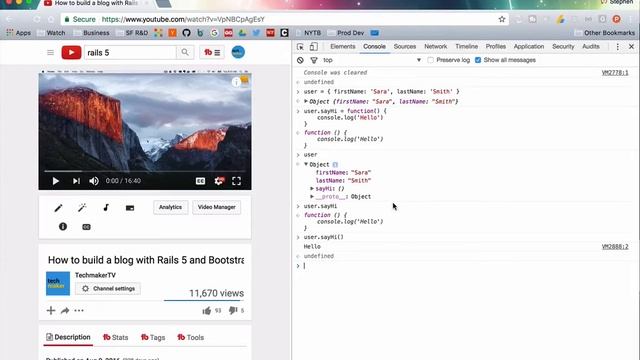Click the YouTube logo home button
Image resolution: width=640 pixels, height=360 pixels.
pos(71,53)
